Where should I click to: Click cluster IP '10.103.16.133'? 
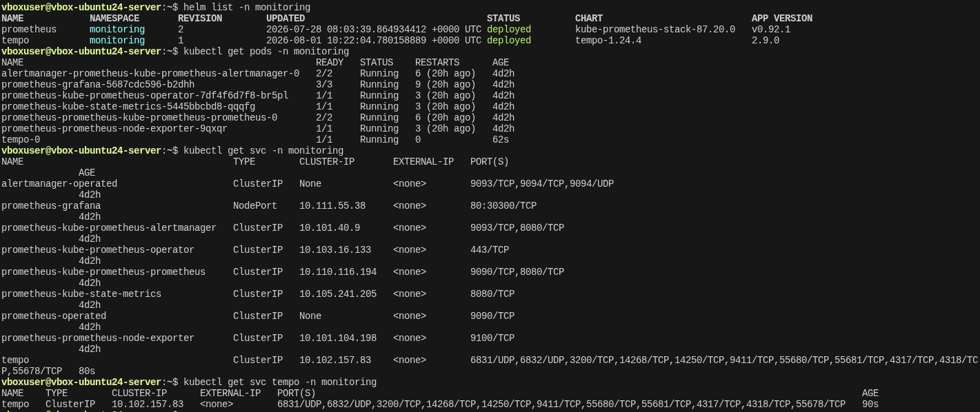click(335, 250)
